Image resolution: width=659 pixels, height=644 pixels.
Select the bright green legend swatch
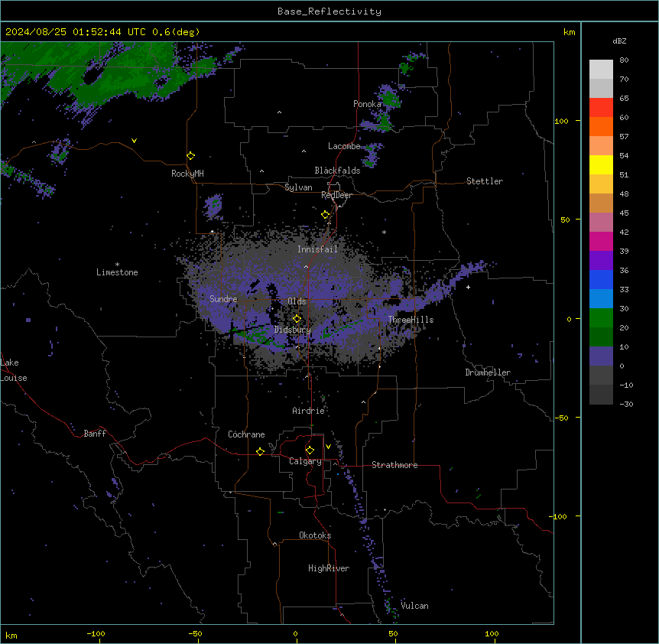point(601,318)
